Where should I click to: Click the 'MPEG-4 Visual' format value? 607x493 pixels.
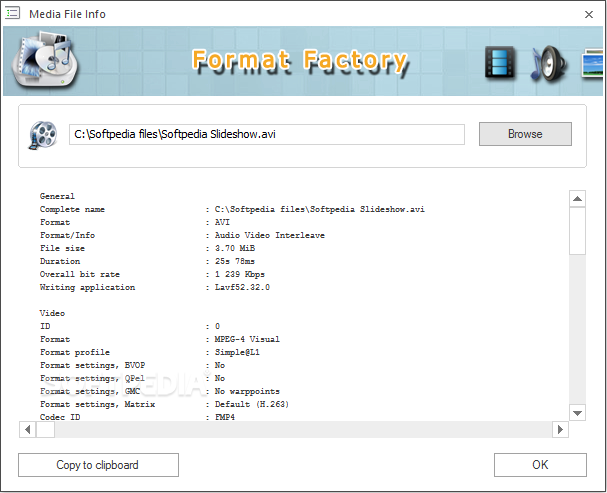point(247,339)
